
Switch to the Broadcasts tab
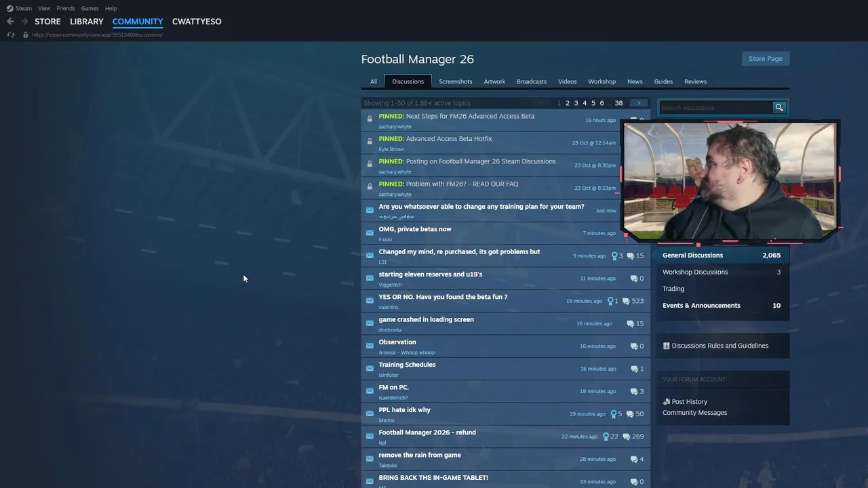click(532, 81)
